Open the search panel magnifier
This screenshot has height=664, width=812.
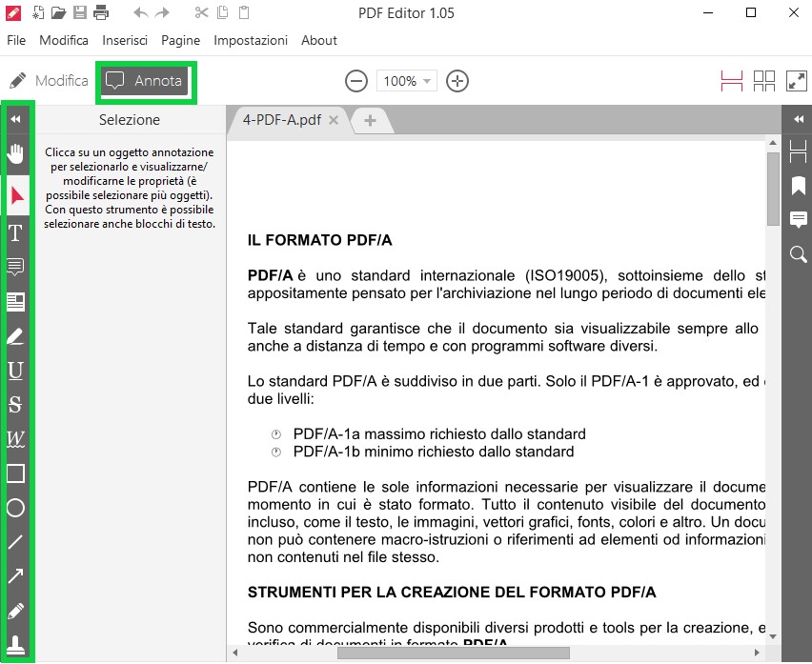coord(798,254)
